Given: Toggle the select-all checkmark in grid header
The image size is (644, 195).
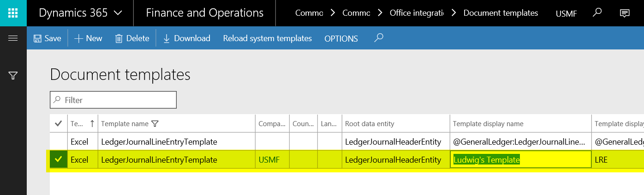Looking at the screenshot, I should pos(59,124).
